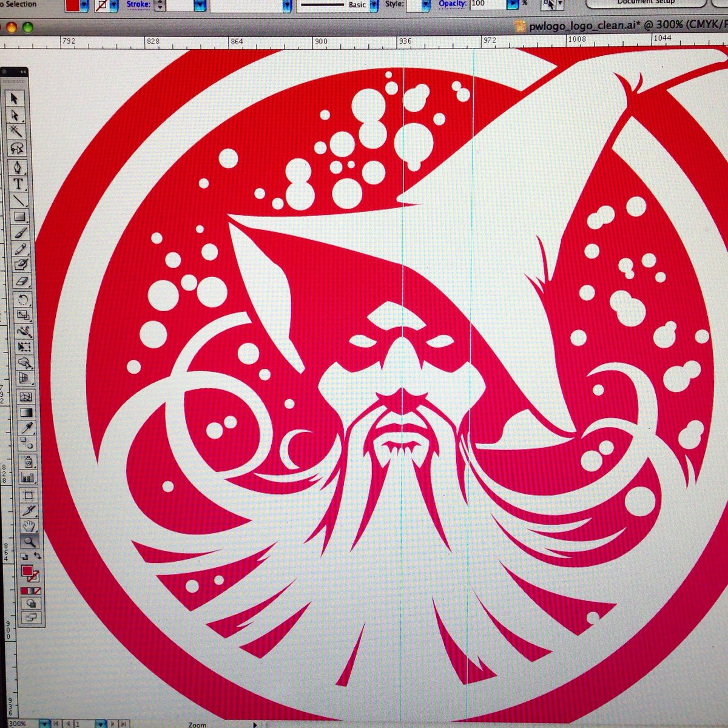Select the Magic Wand tool
The width and height of the screenshot is (728, 728).
(16, 131)
